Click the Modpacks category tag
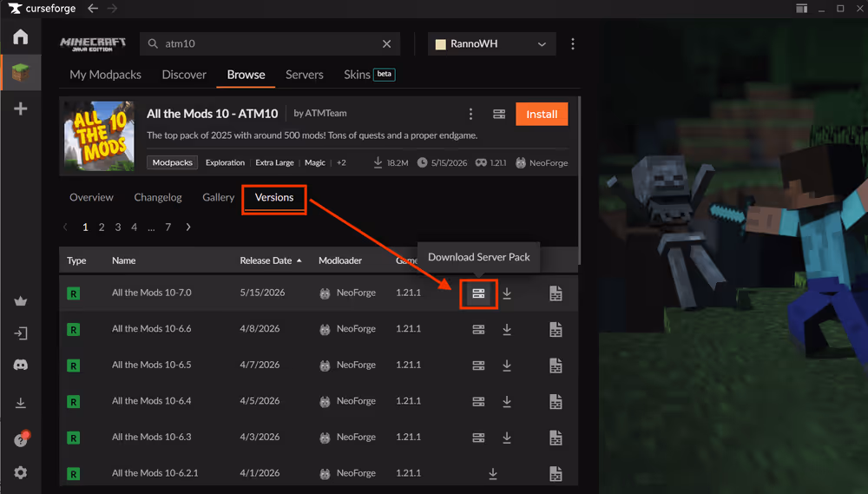 pos(172,163)
